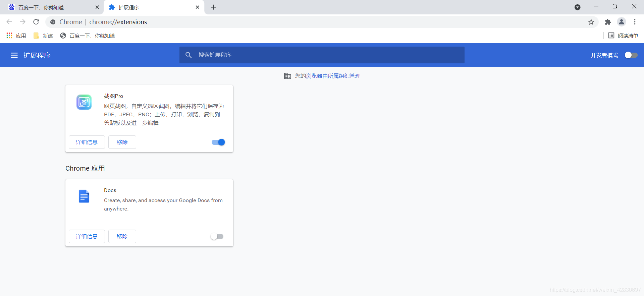Click the Chrome 应用 section heading
The height and width of the screenshot is (296, 644).
click(85, 168)
